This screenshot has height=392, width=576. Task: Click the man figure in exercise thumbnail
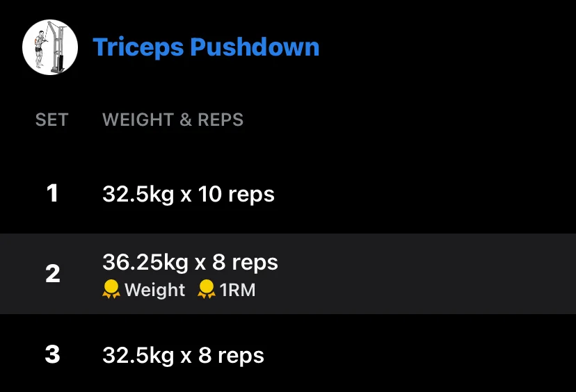coord(41,49)
